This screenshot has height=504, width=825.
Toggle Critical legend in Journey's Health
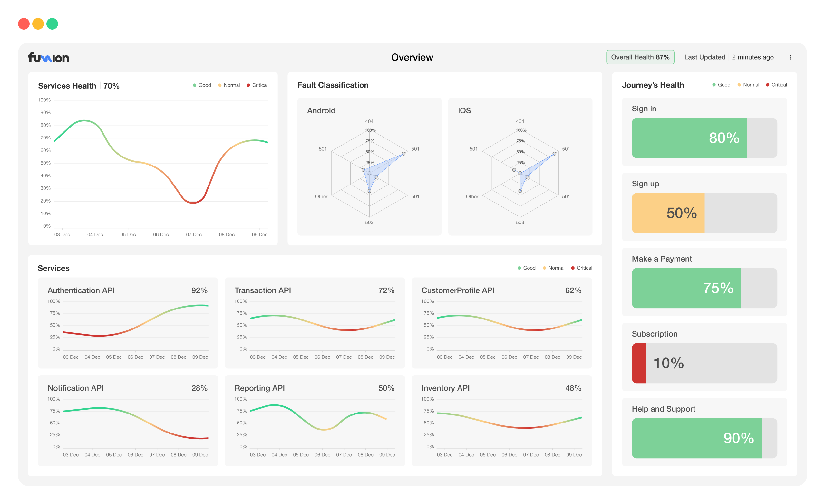coord(776,85)
